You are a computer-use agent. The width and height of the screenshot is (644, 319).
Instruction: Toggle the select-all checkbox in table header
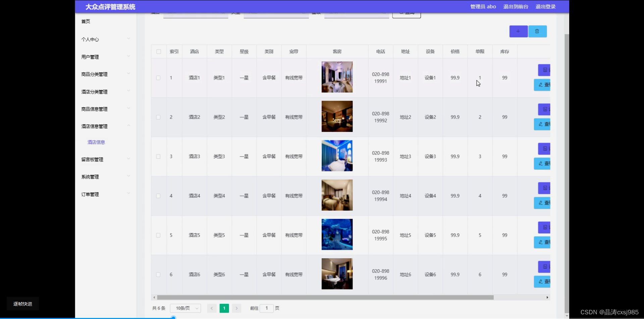coord(159,51)
